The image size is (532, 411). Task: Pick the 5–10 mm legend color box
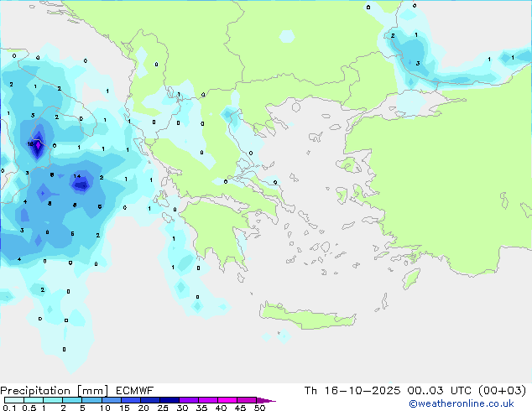click(x=91, y=400)
